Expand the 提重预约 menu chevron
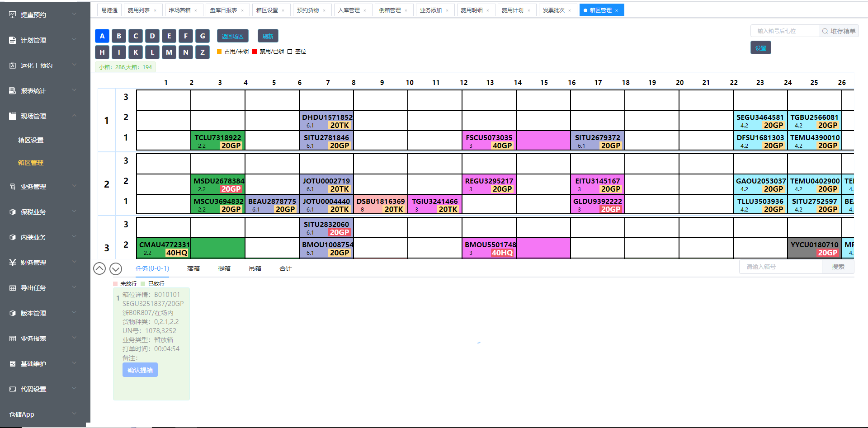This screenshot has width=868, height=428. coord(74,14)
